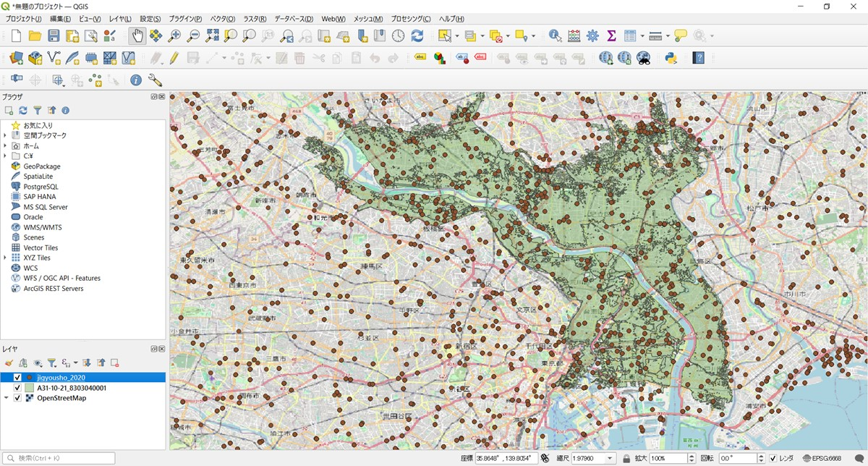Toggle visibility of jigyousho_2020 layer
868x466 pixels.
pos(17,378)
